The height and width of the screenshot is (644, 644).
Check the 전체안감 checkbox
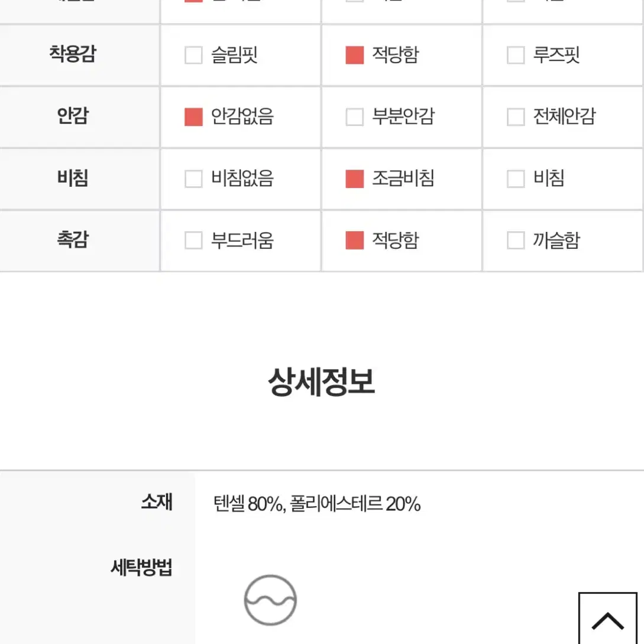(516, 116)
